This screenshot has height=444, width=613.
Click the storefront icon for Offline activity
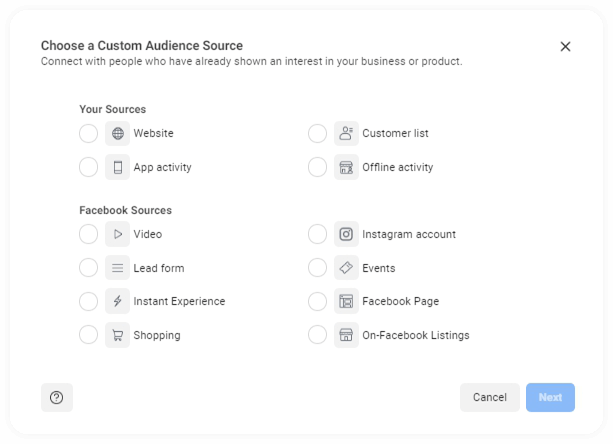346,167
